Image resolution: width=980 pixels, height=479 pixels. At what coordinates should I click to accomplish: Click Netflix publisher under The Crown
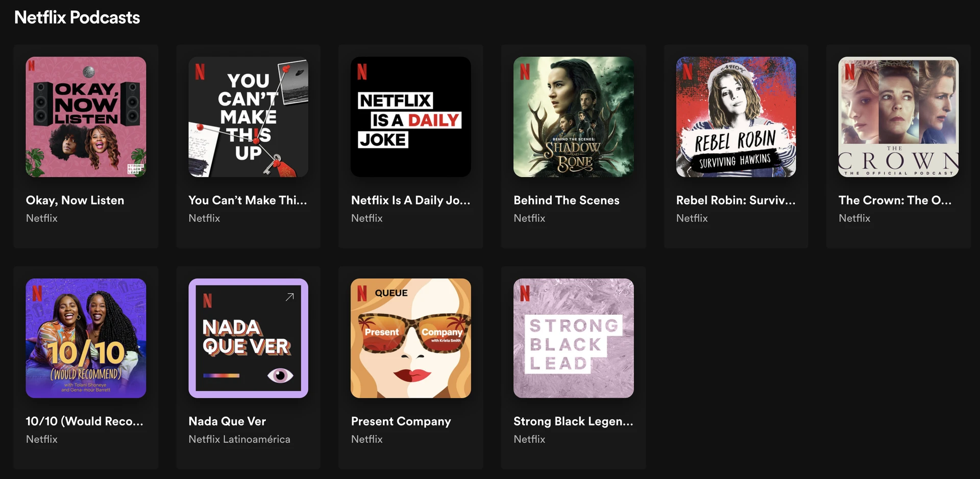coord(854,218)
